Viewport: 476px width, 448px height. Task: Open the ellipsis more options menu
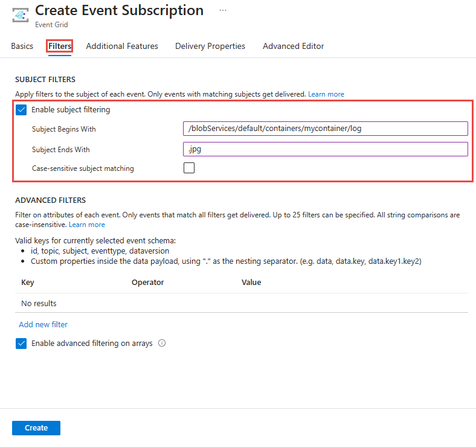(223, 11)
